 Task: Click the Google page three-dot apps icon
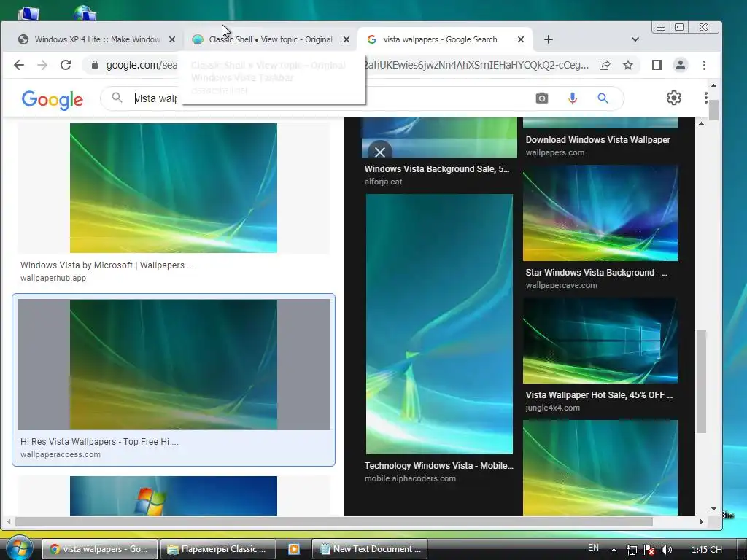tap(705, 98)
